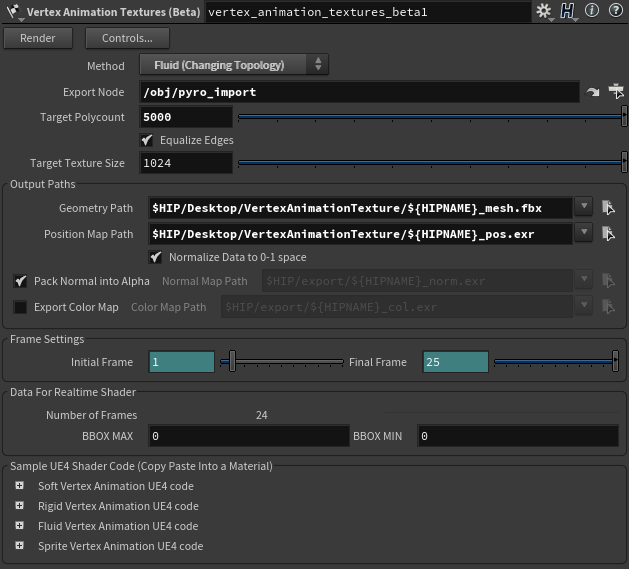
Task: Click the Target Polycount value field
Action: [x=186, y=117]
